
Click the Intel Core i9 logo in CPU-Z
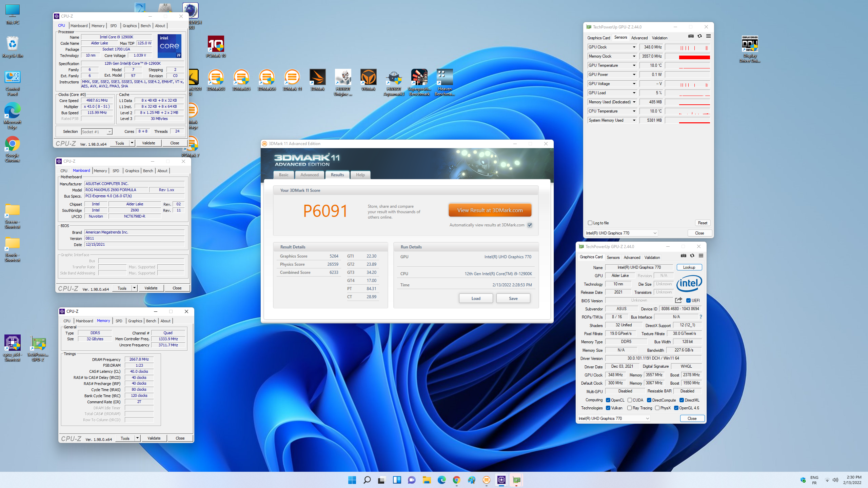pyautogui.click(x=169, y=46)
